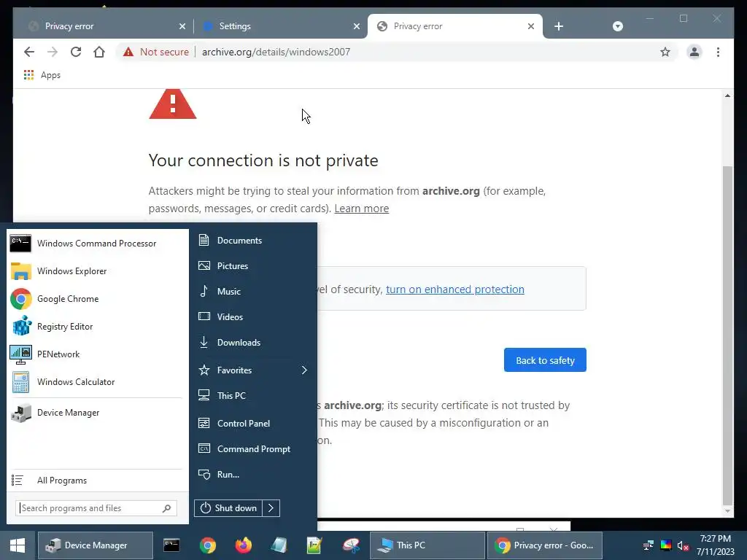Viewport: 747px width, 560px height.
Task: Open Device Manager from Start menu list
Action: coord(96,413)
